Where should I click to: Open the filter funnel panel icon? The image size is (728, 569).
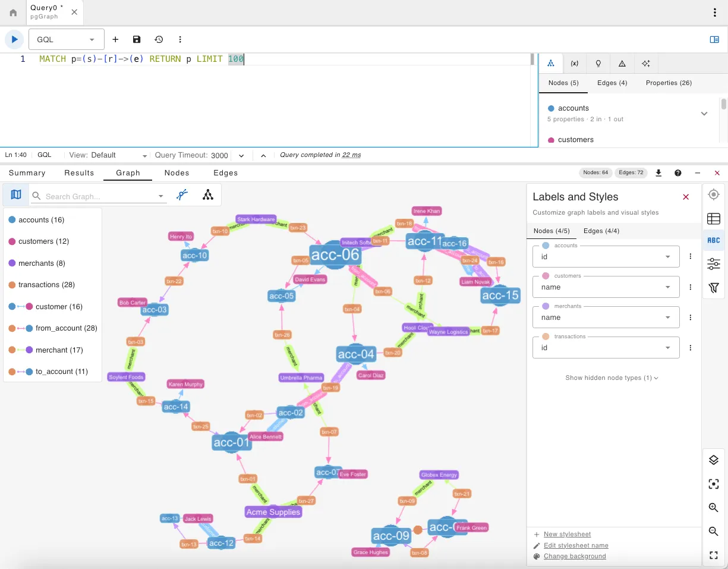(x=714, y=288)
